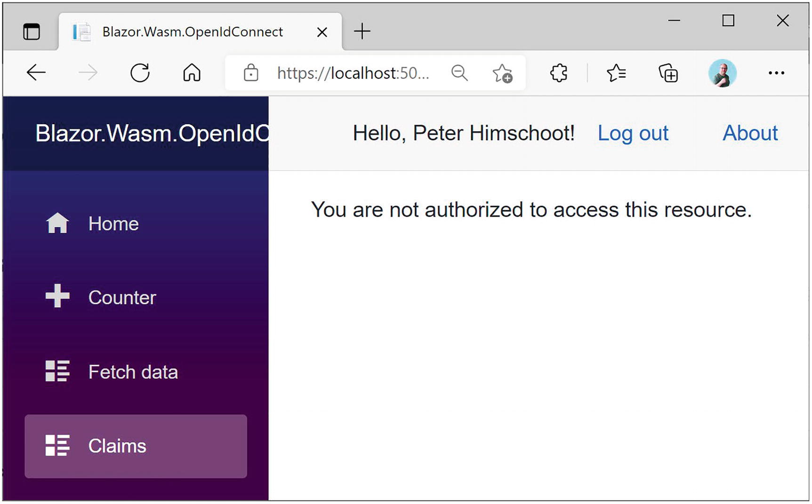Click the lock site information icon

pos(251,73)
